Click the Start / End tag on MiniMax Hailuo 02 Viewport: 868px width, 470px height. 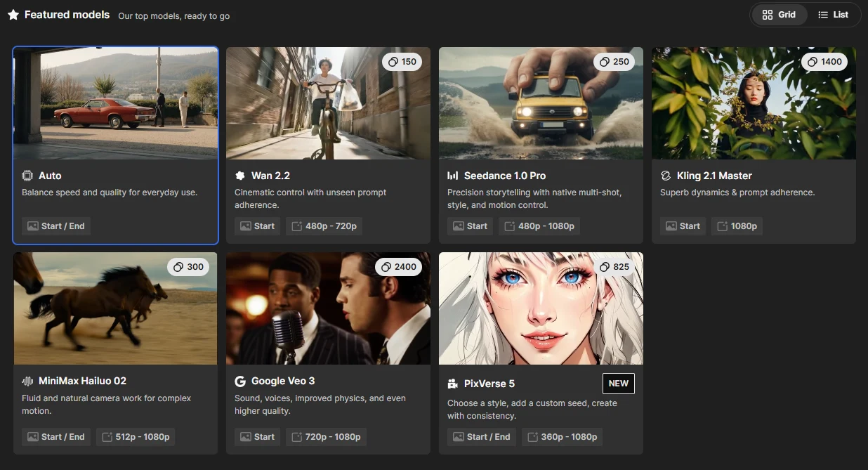pos(56,437)
